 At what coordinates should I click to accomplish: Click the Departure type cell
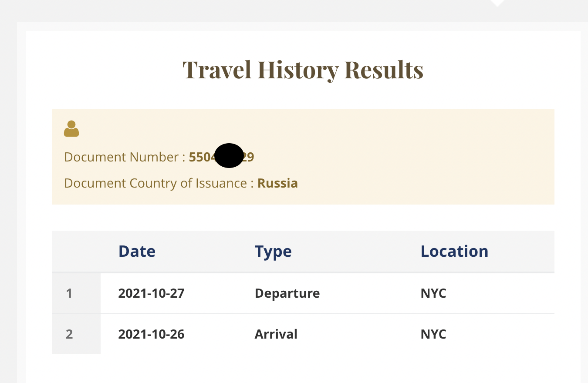287,293
